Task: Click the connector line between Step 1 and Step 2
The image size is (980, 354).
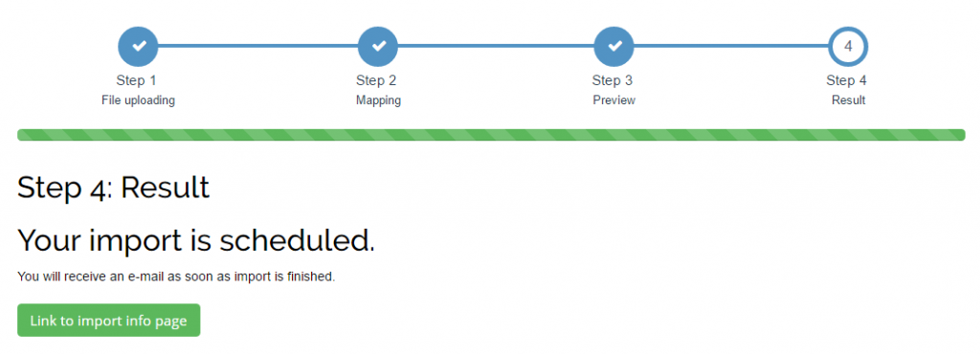Action: click(x=257, y=46)
